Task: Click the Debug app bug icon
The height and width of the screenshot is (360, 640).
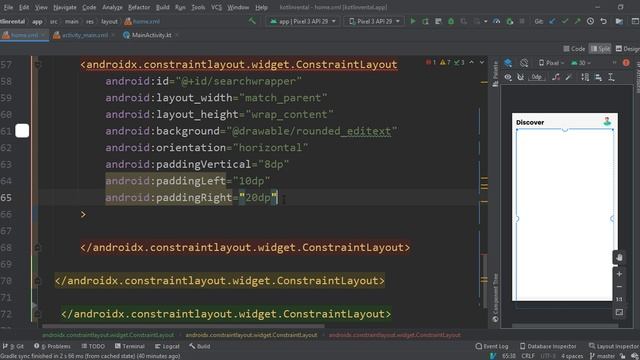Action: (x=451, y=21)
